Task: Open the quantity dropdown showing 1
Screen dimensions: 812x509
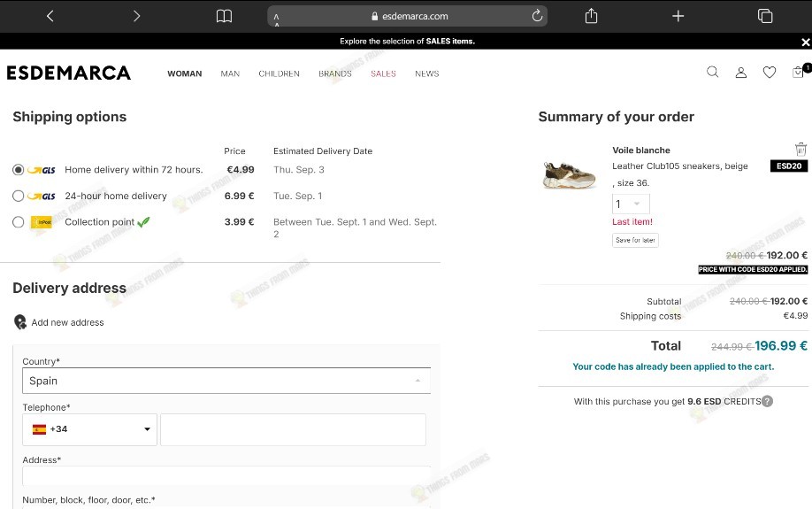Action: [631, 204]
